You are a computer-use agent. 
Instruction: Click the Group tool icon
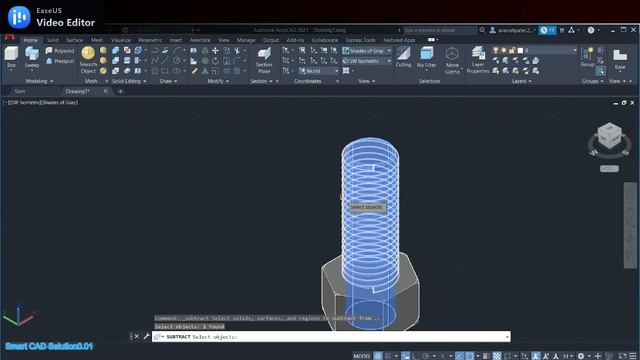[x=587, y=57]
